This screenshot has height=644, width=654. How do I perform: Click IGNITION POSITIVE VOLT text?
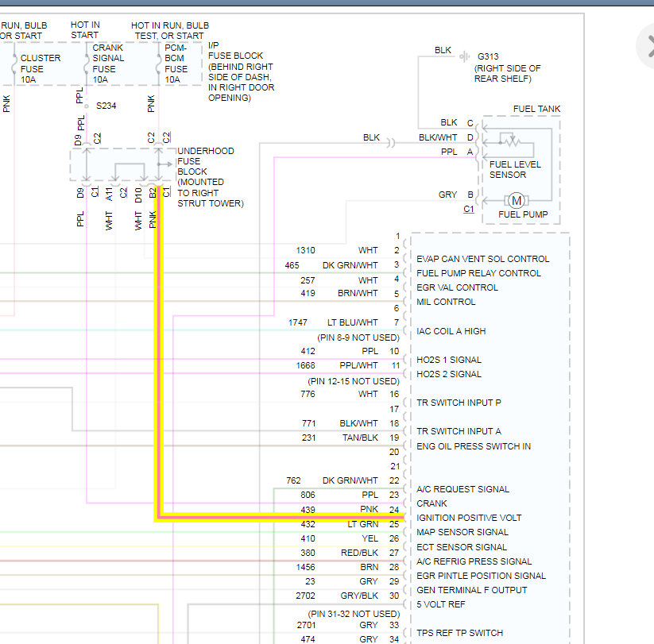point(469,518)
